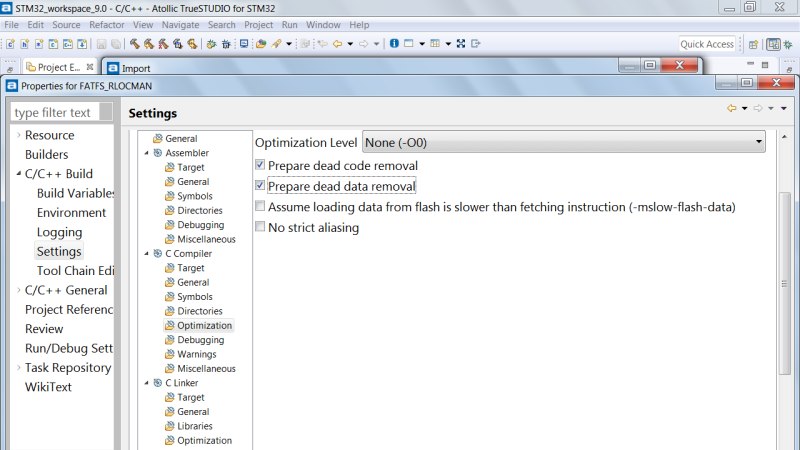Click the open folder toolbar icon

point(261,44)
